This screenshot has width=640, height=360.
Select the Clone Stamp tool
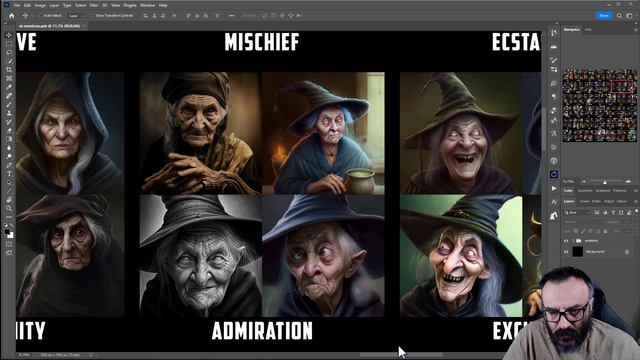(9, 113)
